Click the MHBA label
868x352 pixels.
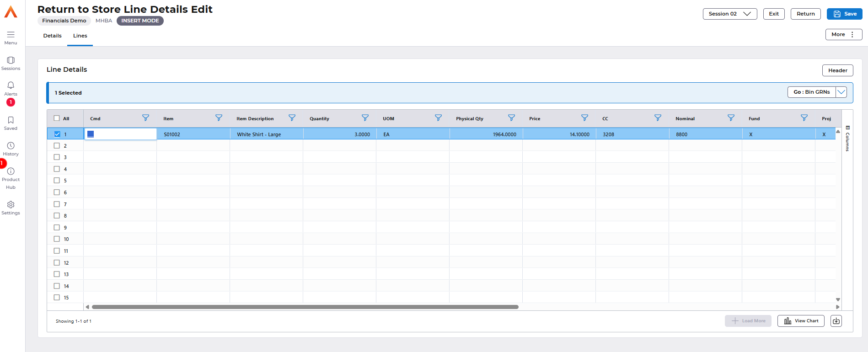(104, 21)
